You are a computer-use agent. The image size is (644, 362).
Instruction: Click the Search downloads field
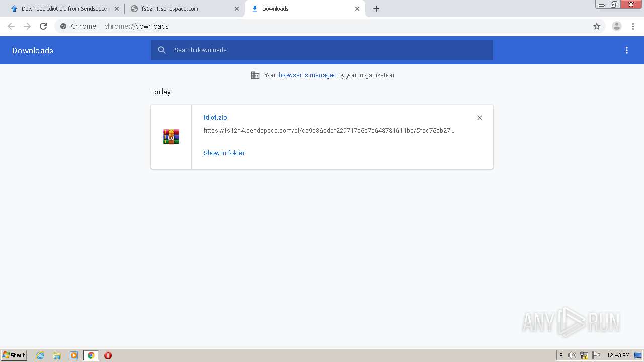pyautogui.click(x=322, y=50)
